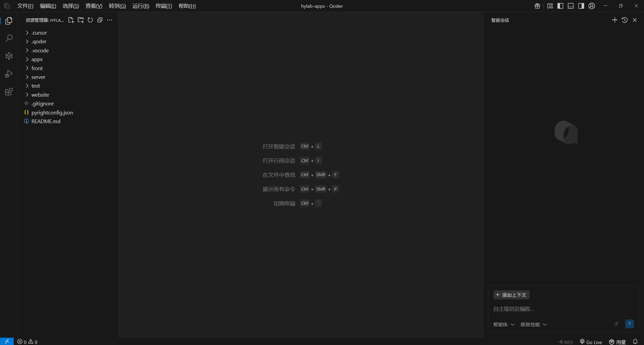This screenshot has height=345, width=644.
Task: Open the Source Control view
Action: click(9, 56)
